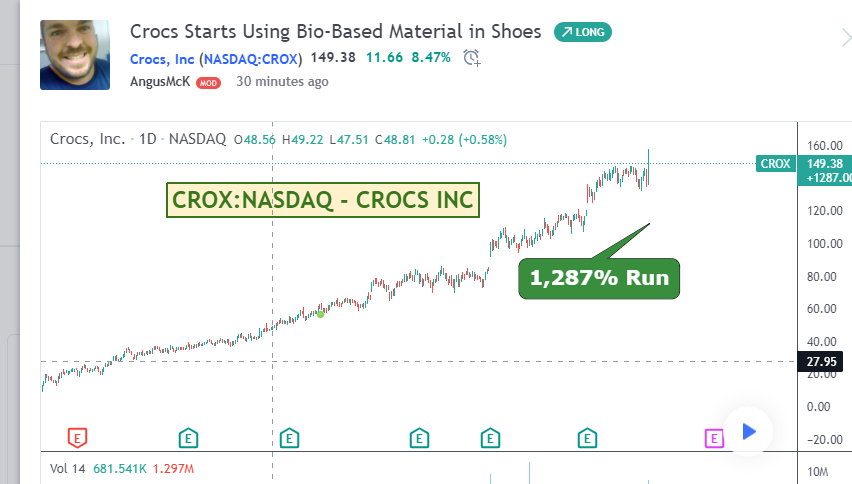Click the '1,287% Run' callout annotation

click(599, 278)
